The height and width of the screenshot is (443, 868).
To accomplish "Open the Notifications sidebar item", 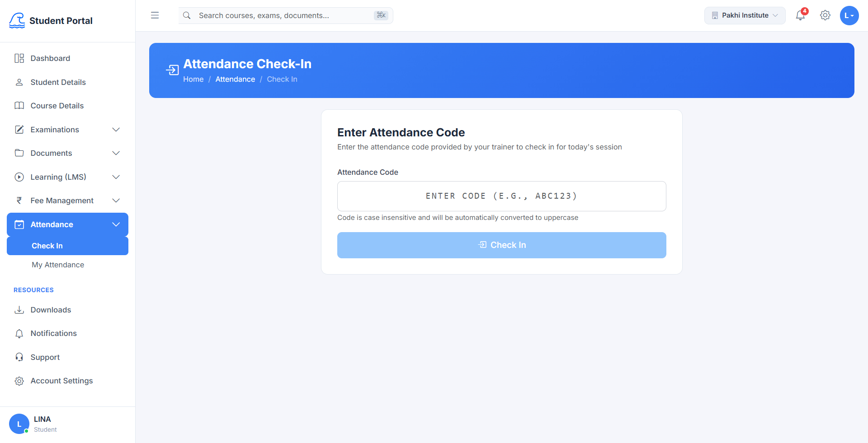I will 67,333.
